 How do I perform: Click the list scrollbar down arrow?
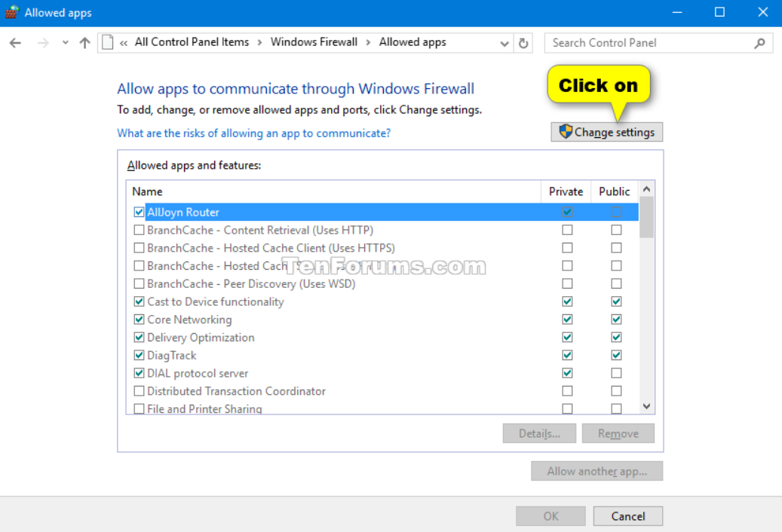tap(646, 406)
